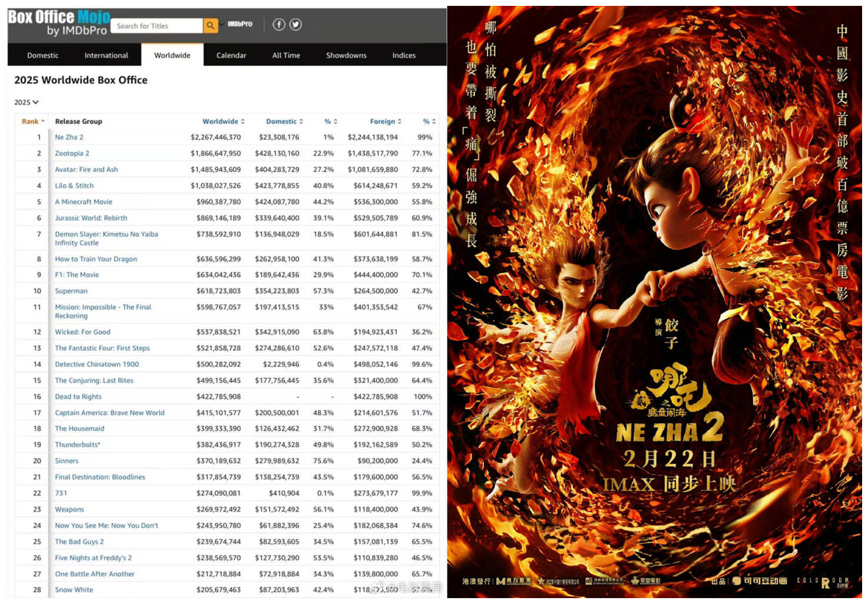The image size is (868, 604).
Task: Open the Thunderbolts* title link
Action: [x=77, y=445]
